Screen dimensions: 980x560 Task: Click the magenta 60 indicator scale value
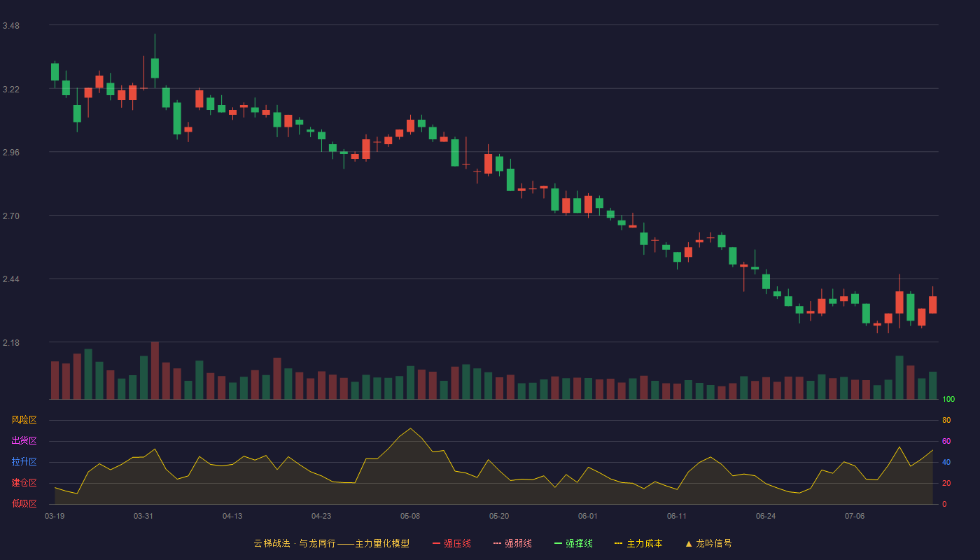pos(946,441)
